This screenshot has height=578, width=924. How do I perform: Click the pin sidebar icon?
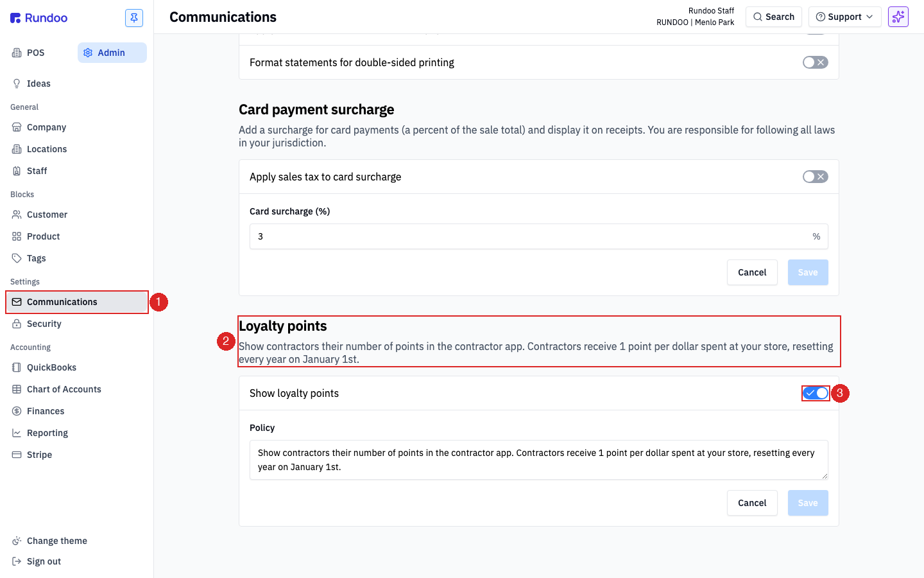134,18
